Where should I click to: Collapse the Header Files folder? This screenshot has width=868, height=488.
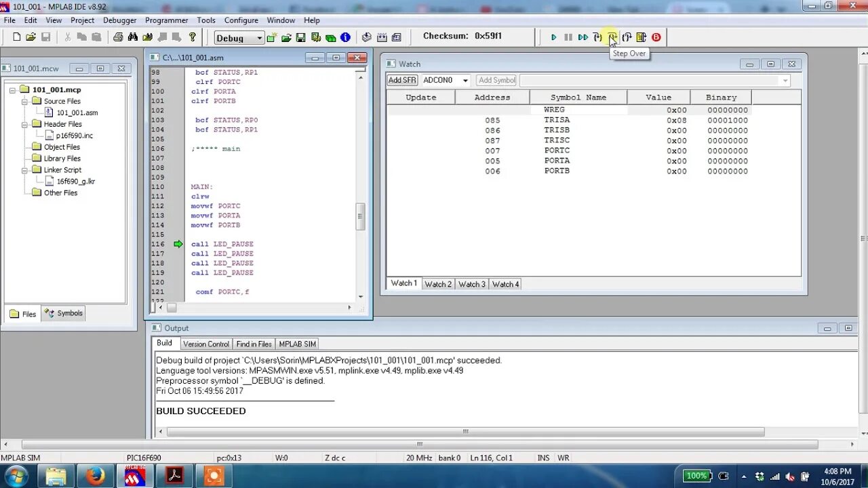coord(24,125)
